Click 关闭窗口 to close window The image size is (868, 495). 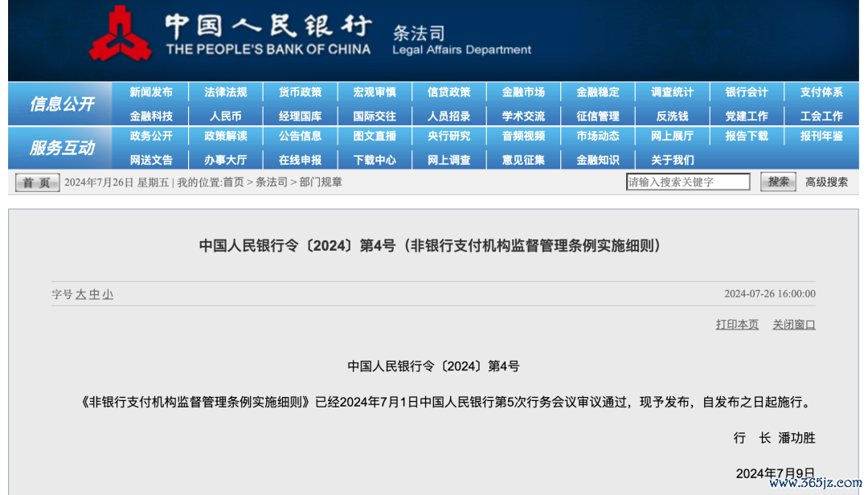click(x=793, y=325)
